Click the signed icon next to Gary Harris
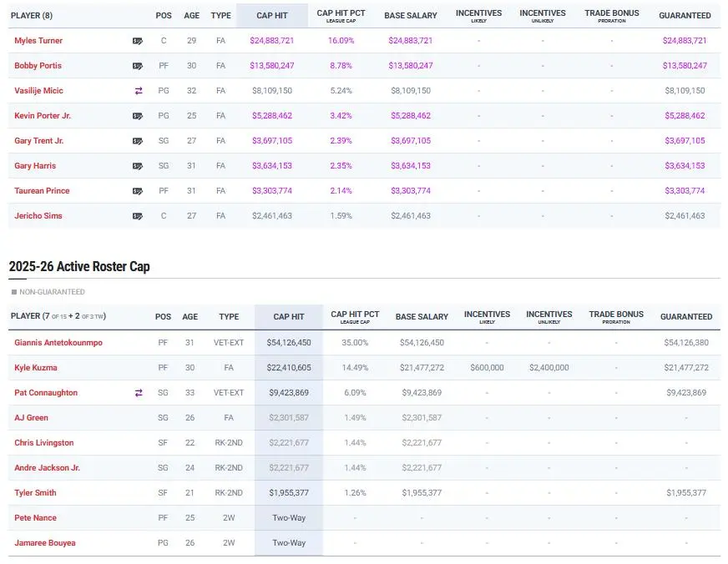The image size is (728, 564). (138, 166)
